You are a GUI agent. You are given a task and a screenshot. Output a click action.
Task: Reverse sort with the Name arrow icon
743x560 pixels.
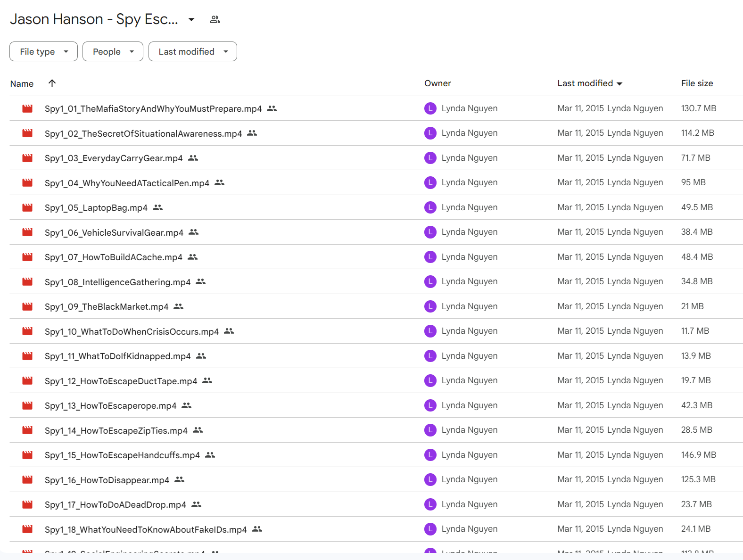[52, 83]
